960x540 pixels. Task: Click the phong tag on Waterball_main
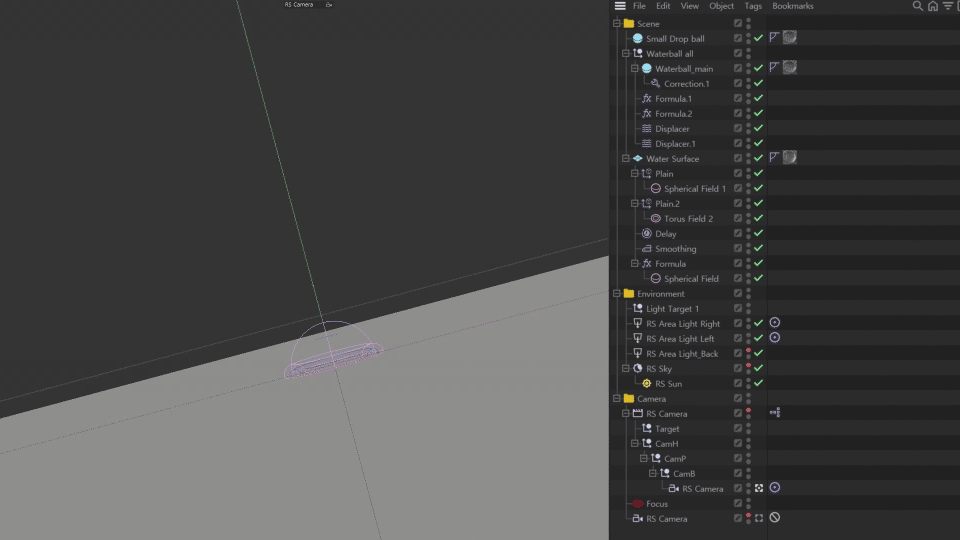click(x=774, y=67)
